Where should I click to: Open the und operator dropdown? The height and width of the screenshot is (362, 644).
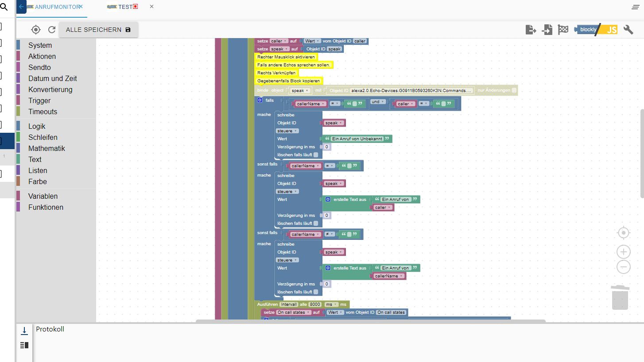(377, 101)
